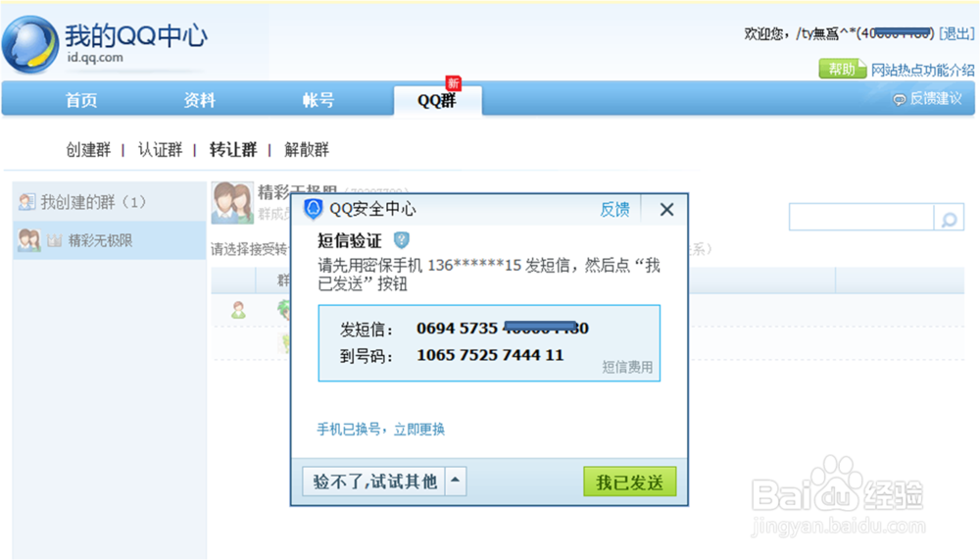Click the QQ center globe logo
Viewport: 980px width, 560px height.
point(29,45)
